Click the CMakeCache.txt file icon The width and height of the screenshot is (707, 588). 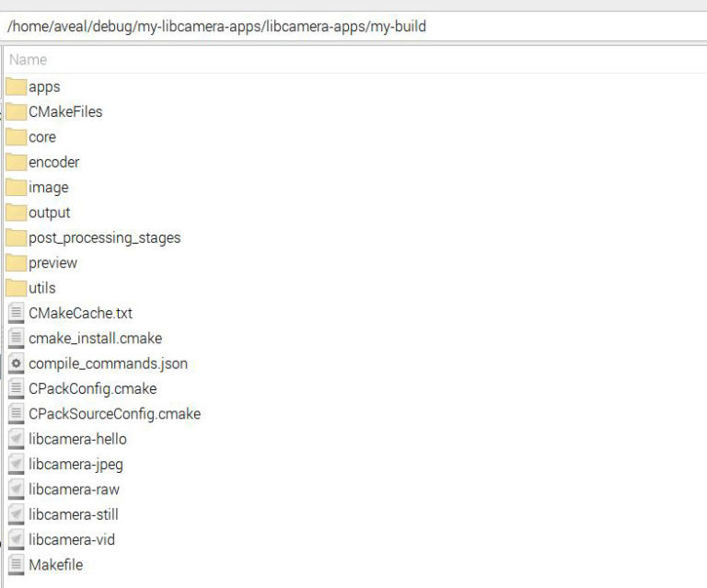[16, 313]
